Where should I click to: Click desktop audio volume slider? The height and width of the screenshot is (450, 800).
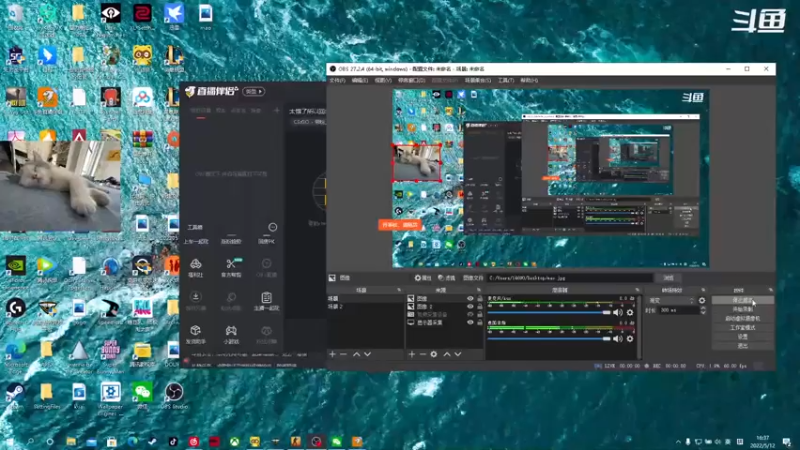click(x=549, y=339)
